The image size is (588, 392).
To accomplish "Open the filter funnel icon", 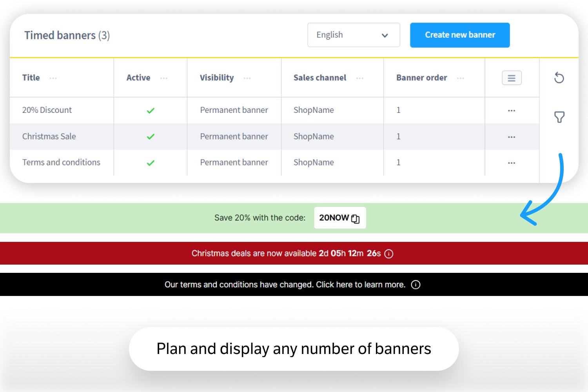I will coord(559,117).
